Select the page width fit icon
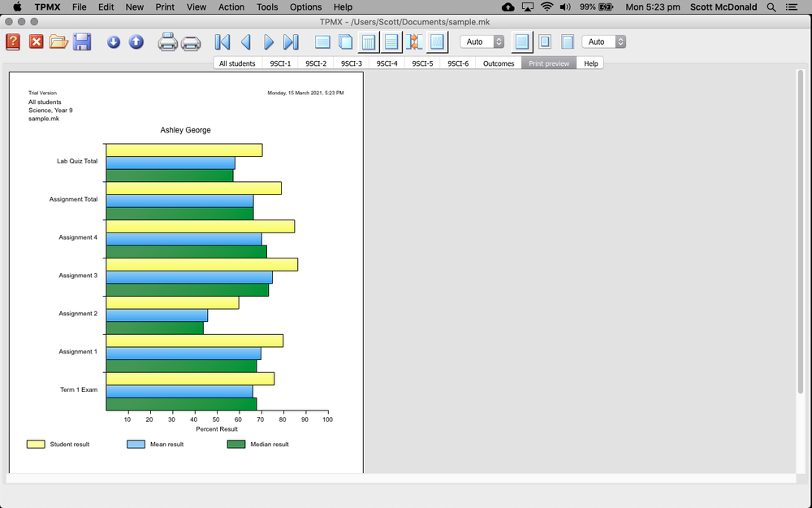 pyautogui.click(x=568, y=42)
